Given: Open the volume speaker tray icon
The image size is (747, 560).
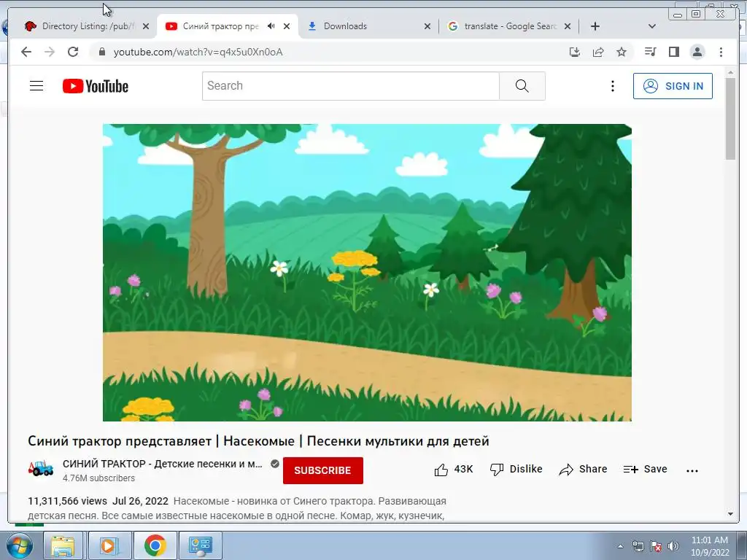Looking at the screenshot, I should [x=673, y=546].
